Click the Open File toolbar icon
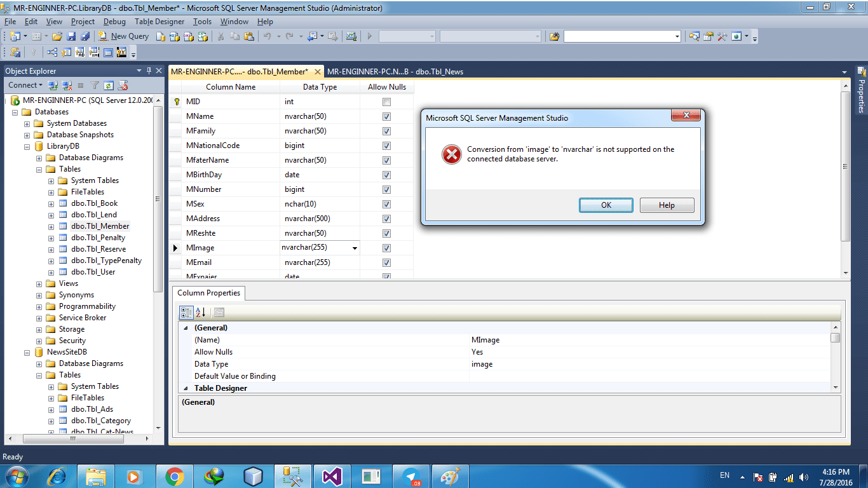868x488 pixels. click(x=57, y=36)
